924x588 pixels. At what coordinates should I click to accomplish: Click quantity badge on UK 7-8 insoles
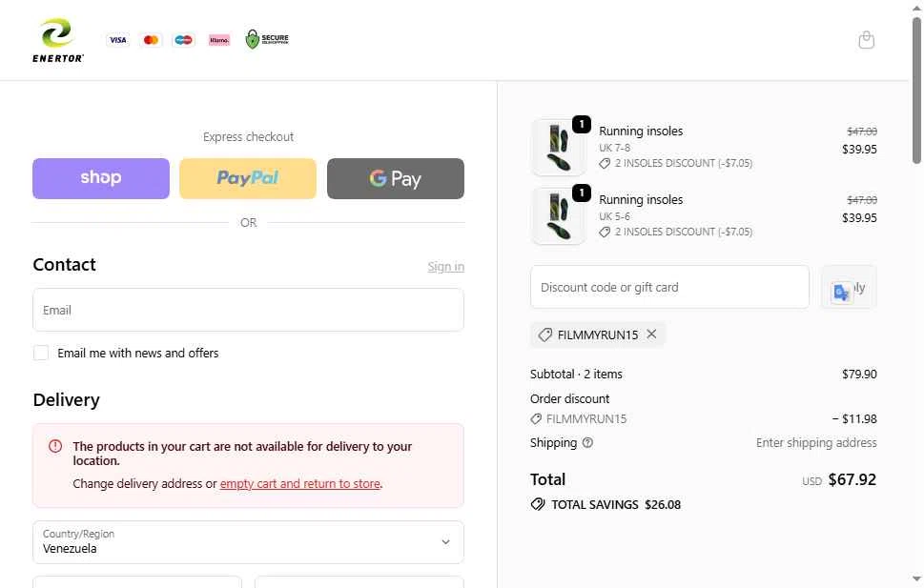click(x=582, y=124)
